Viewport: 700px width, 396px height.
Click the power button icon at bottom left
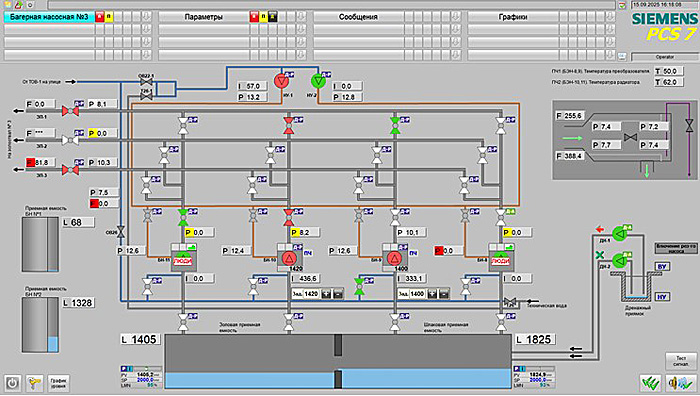click(x=12, y=383)
